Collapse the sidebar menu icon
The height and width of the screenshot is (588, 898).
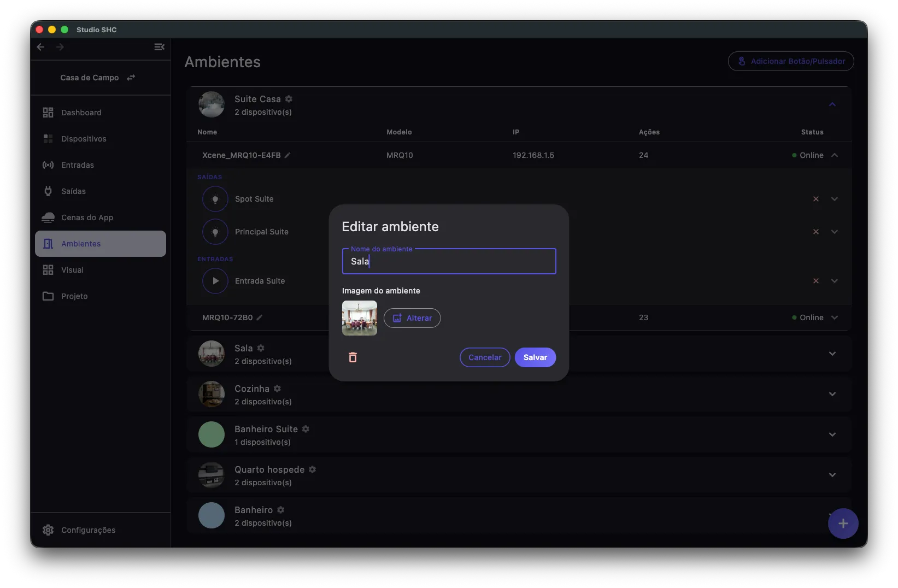[159, 47]
